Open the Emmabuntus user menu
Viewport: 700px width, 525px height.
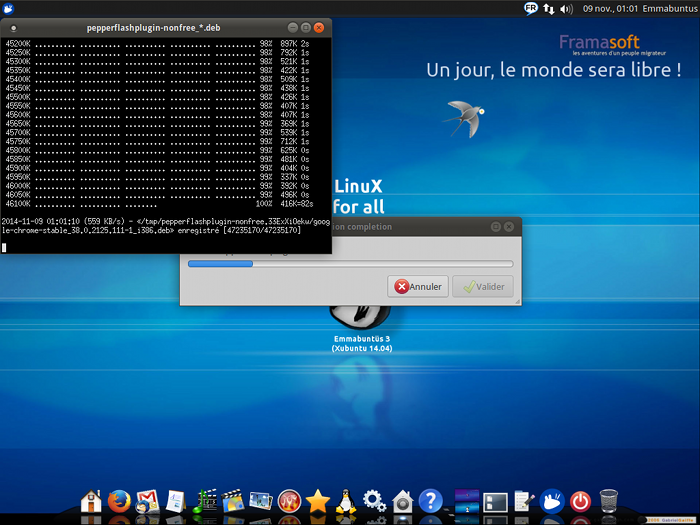(670, 8)
